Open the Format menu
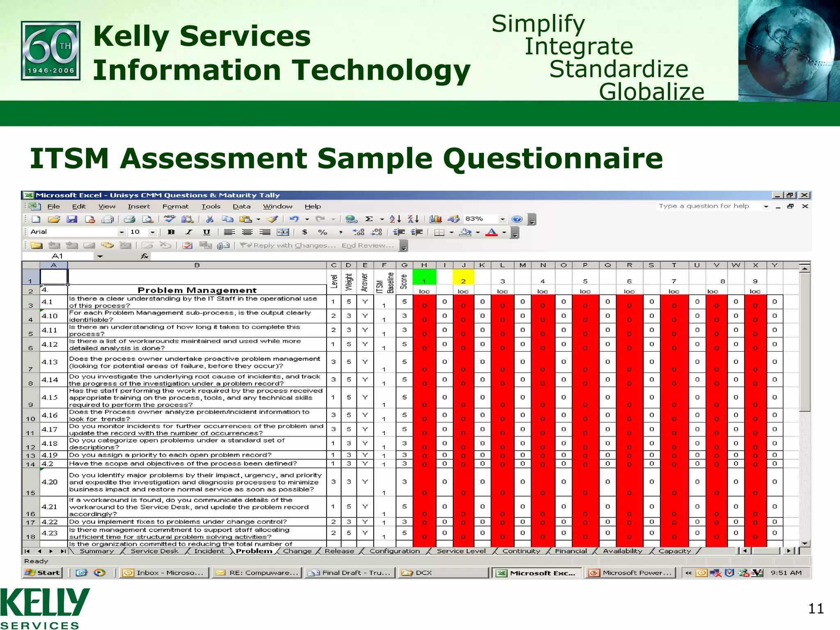Image resolution: width=840 pixels, height=630 pixels. click(x=176, y=207)
